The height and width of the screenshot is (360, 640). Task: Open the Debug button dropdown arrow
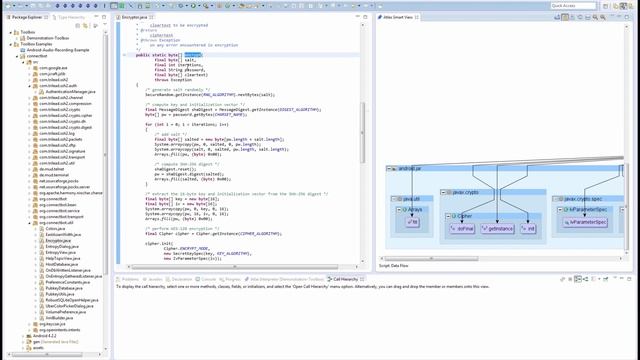(187, 6)
